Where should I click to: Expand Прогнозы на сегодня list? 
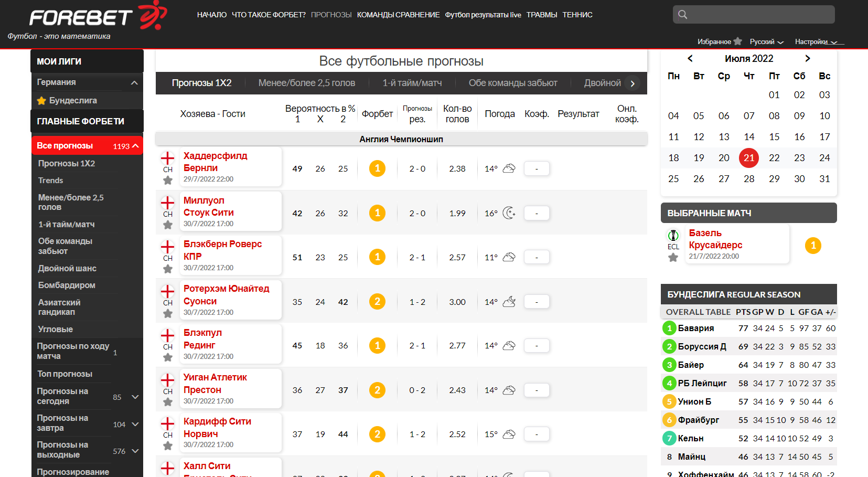tap(135, 397)
